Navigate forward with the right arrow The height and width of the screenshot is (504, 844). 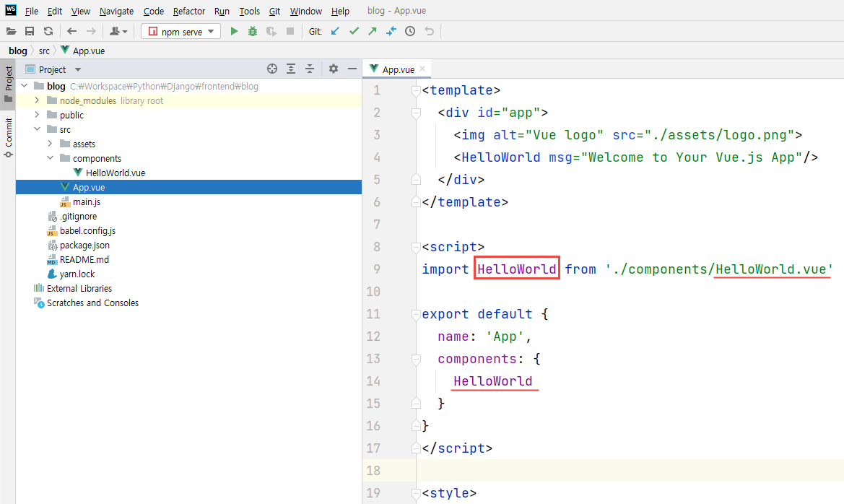coord(91,31)
